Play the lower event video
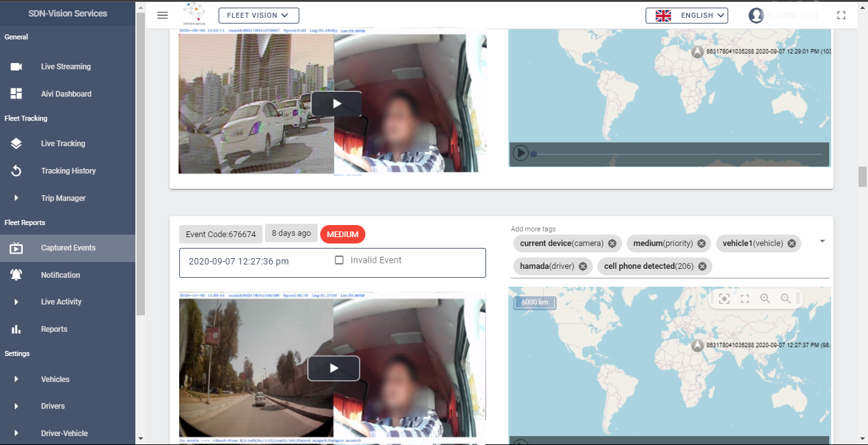Image resolution: width=868 pixels, height=445 pixels. click(334, 368)
